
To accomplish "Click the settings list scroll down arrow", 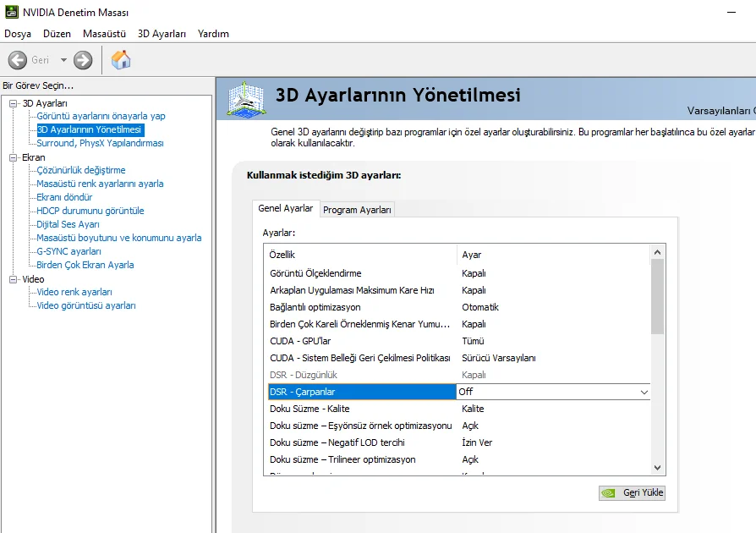I will 657,467.
